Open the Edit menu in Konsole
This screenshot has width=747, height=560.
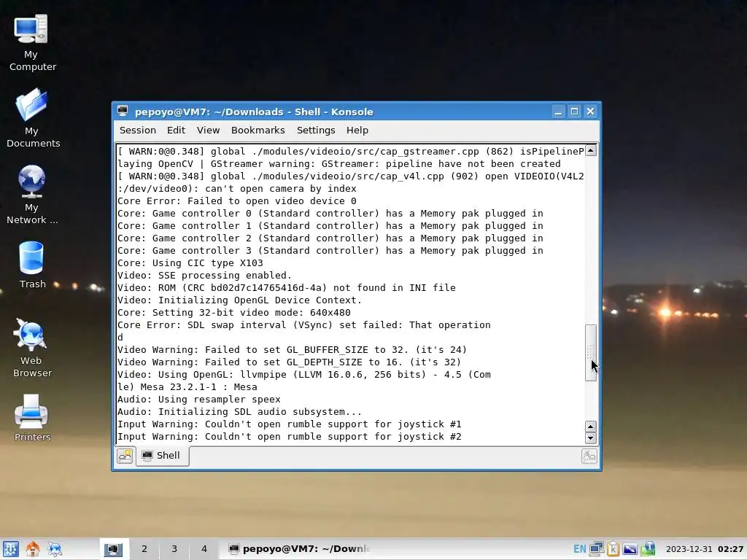tap(176, 130)
